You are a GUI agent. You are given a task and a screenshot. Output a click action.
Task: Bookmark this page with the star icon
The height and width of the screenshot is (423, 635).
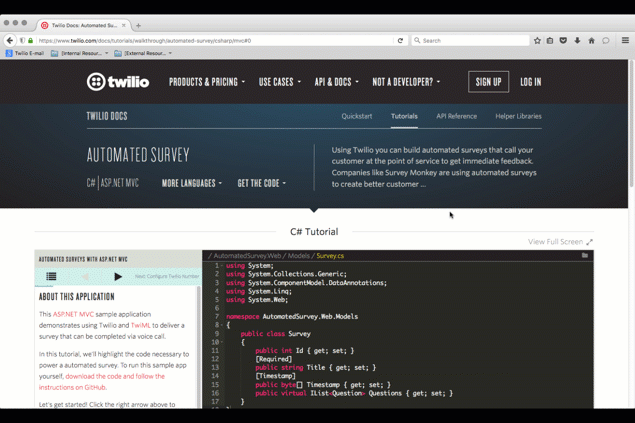coord(537,40)
